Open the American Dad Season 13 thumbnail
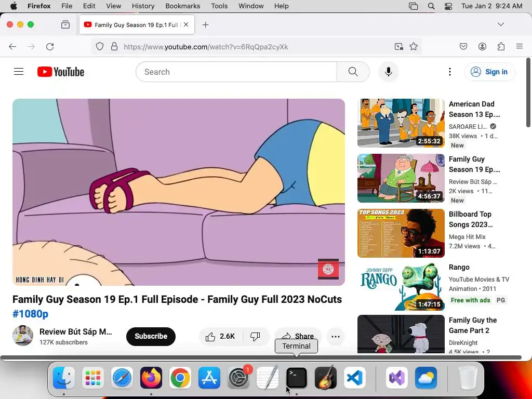The height and width of the screenshot is (399, 532). (x=401, y=123)
